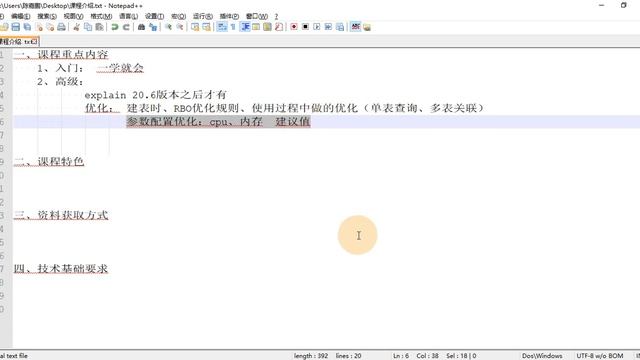This screenshot has height=360, width=640.
Task: Click the Redo arrow icon
Action: (126, 27)
